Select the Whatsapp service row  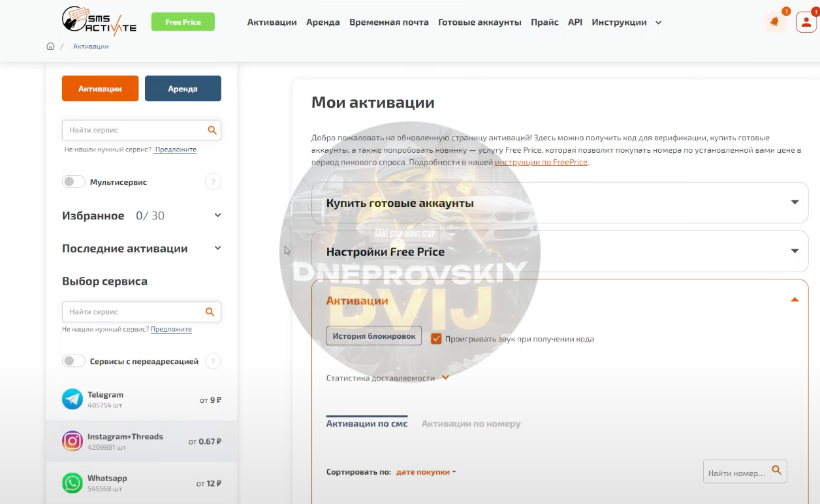(x=142, y=483)
